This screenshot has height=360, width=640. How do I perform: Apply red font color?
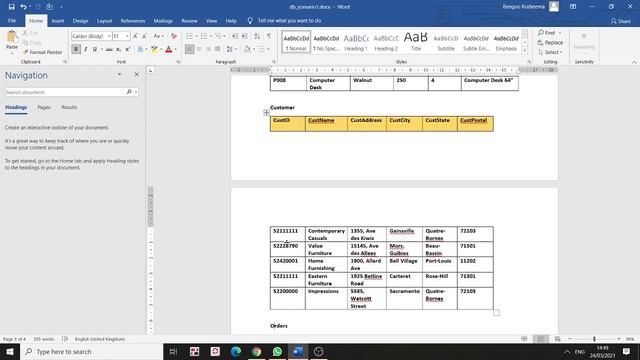click(169, 49)
